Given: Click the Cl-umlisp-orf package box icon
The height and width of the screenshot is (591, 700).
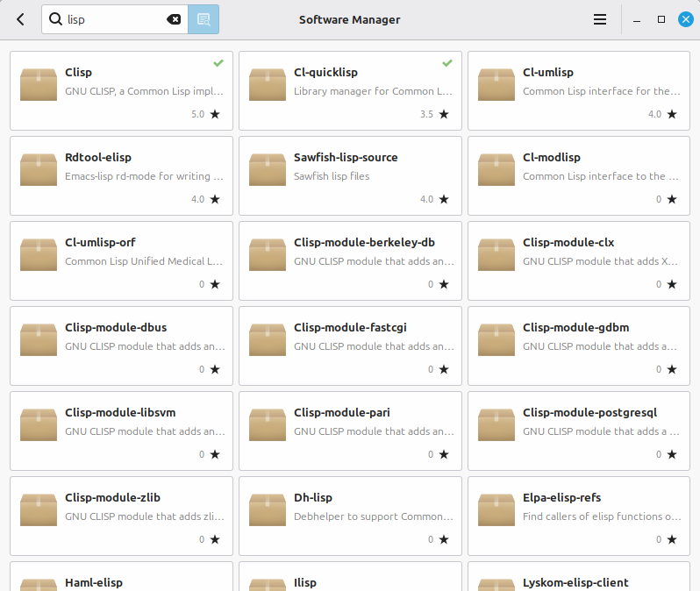Looking at the screenshot, I should [x=39, y=254].
